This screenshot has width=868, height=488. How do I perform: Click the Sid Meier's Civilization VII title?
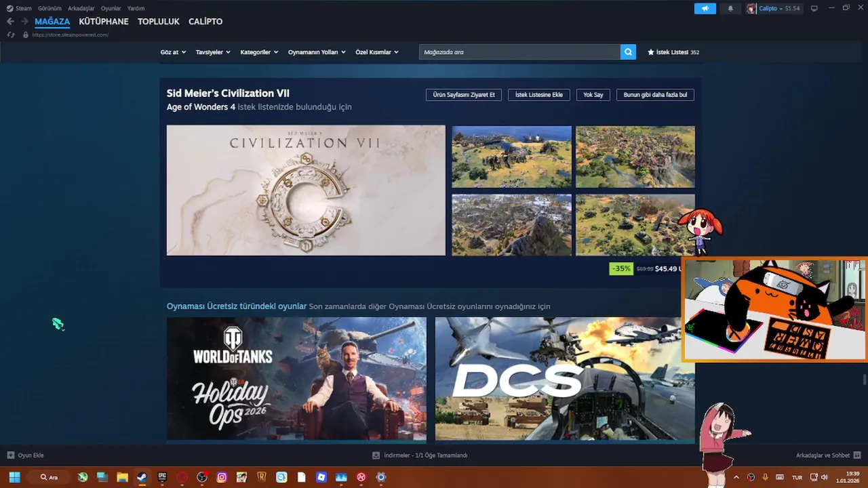tap(228, 94)
